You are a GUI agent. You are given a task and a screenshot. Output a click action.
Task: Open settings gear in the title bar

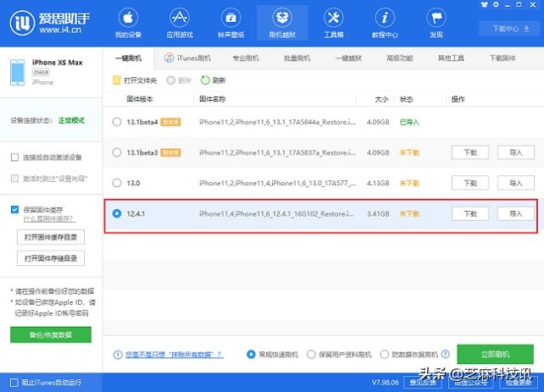pyautogui.click(x=496, y=4)
